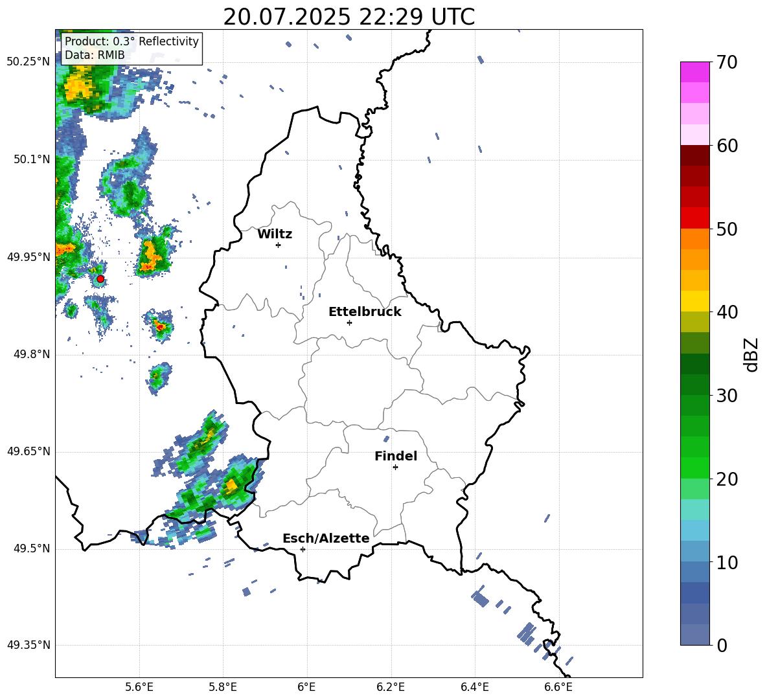Viewport: 767px width, 700px height.
Task: Click the 50 tick label on colorbar
Action: click(726, 229)
